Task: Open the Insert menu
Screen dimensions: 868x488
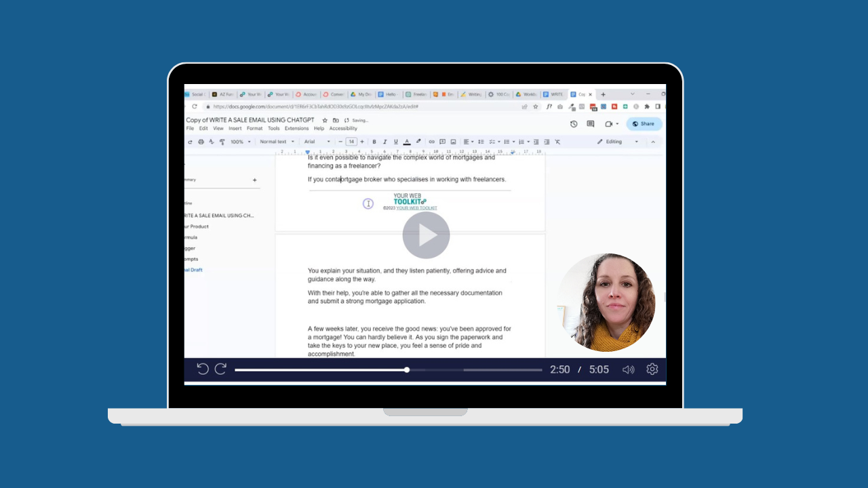Action: pyautogui.click(x=235, y=128)
